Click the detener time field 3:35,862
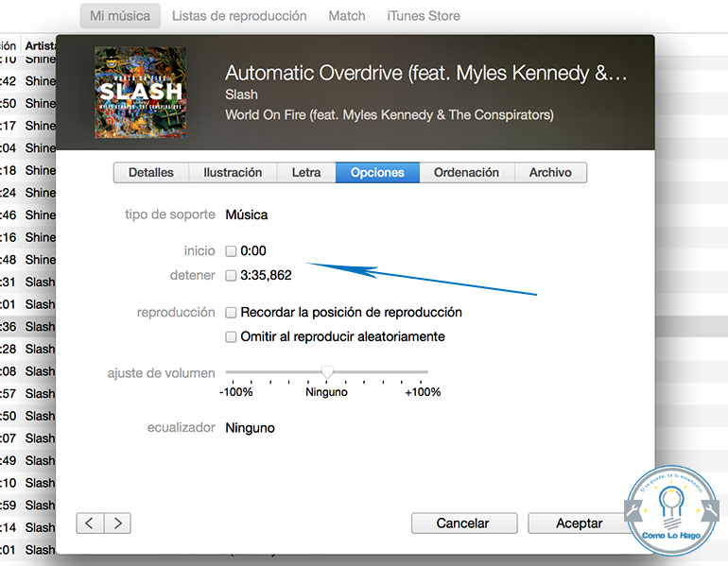Image resolution: width=728 pixels, height=566 pixels. (266, 276)
